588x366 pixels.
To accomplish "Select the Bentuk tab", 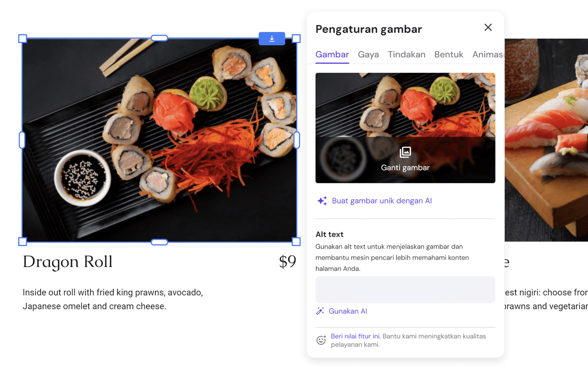I will coord(448,54).
